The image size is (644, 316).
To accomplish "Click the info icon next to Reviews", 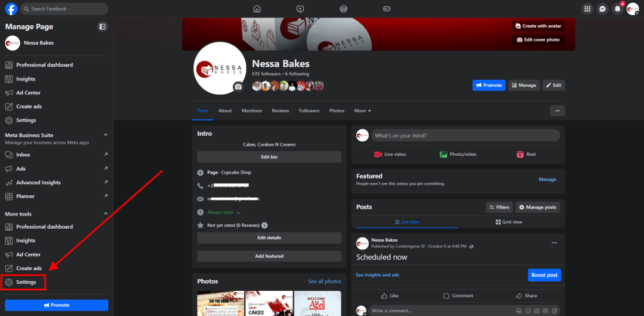I will pyautogui.click(x=265, y=226).
